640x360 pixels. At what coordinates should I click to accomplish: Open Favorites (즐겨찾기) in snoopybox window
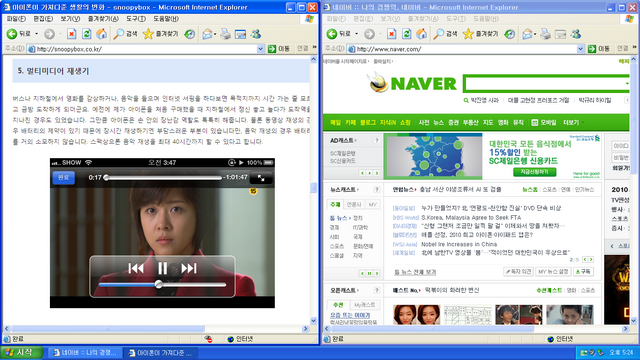[x=161, y=34]
